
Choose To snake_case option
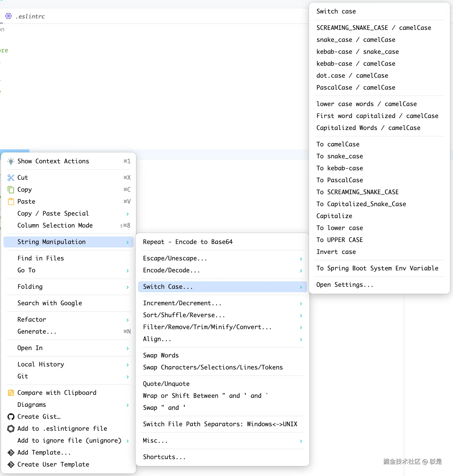tap(340, 156)
